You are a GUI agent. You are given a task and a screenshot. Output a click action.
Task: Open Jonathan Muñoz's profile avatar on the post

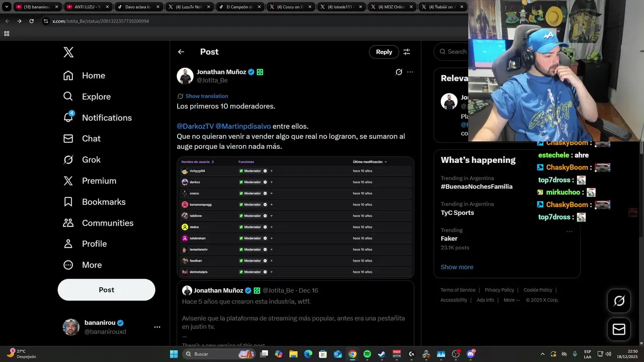click(185, 76)
